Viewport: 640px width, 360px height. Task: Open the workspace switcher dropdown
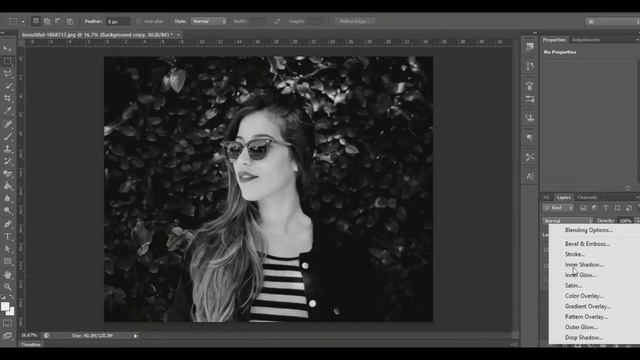612,22
